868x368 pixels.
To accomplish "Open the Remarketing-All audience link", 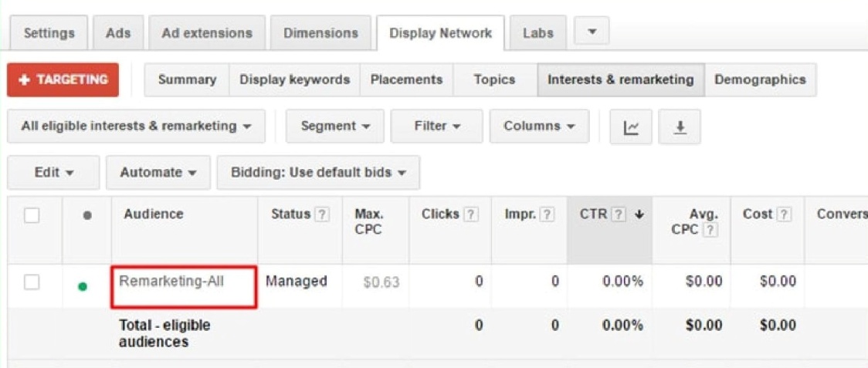I will click(171, 282).
